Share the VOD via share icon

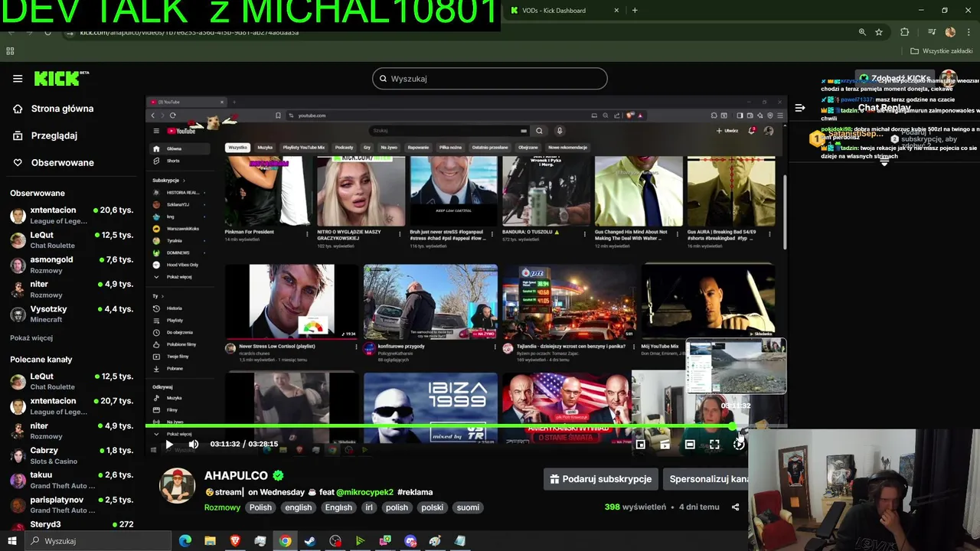click(x=735, y=507)
